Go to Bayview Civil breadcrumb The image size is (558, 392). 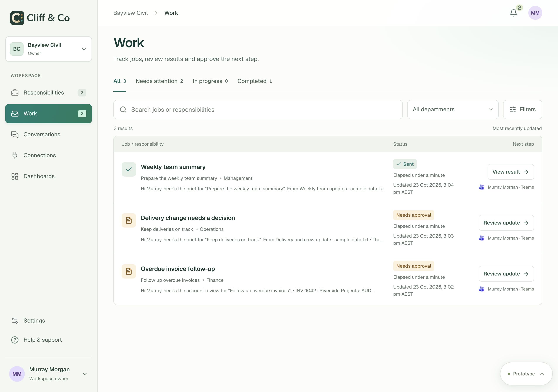pyautogui.click(x=131, y=13)
